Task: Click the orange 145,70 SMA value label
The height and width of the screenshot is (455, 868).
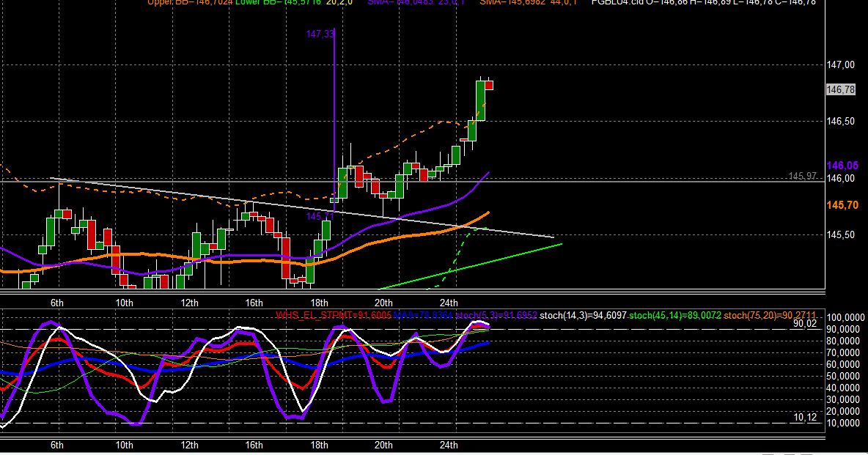Action: [x=842, y=205]
